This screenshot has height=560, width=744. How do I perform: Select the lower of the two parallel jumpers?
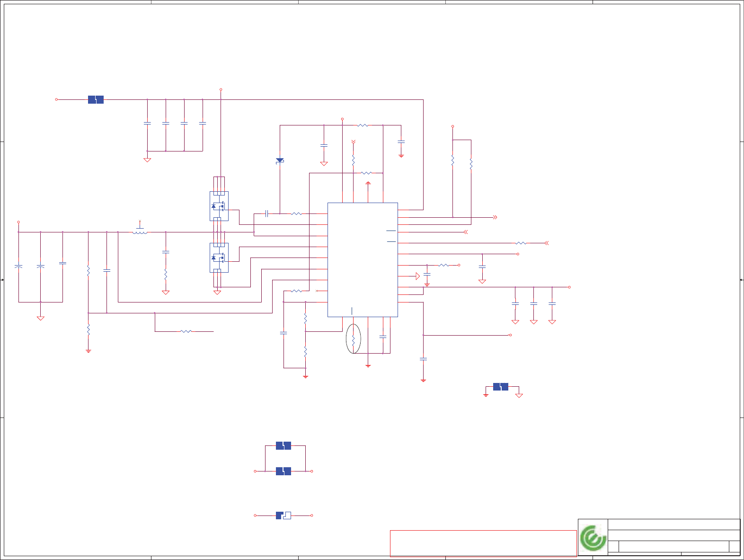coord(283,471)
